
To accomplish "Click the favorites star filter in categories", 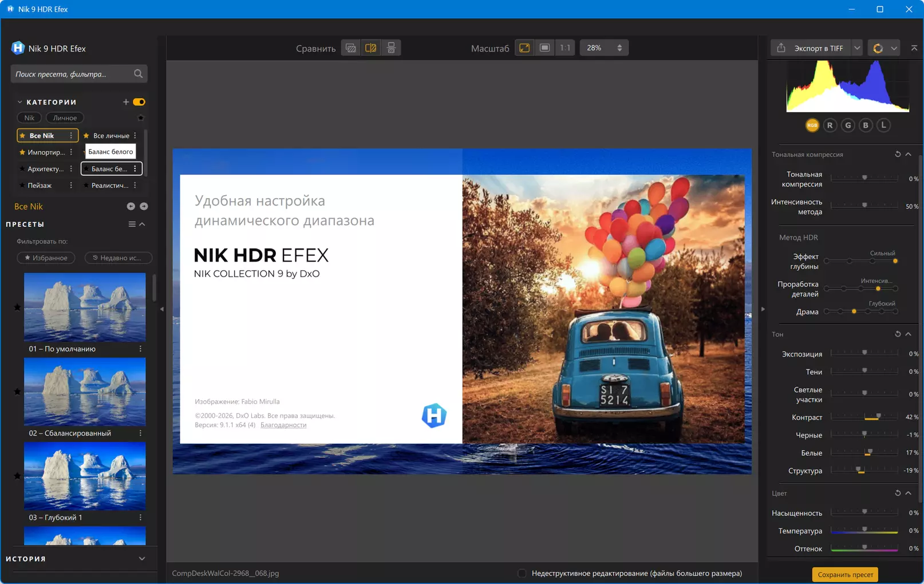I will point(141,118).
